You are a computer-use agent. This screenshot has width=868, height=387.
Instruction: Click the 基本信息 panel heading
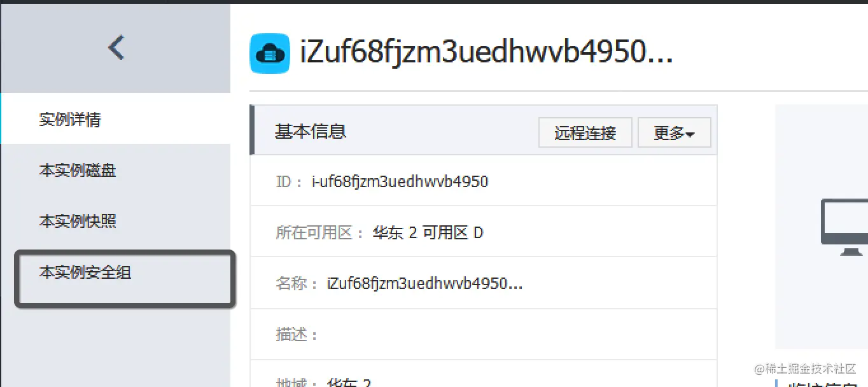pos(311,131)
